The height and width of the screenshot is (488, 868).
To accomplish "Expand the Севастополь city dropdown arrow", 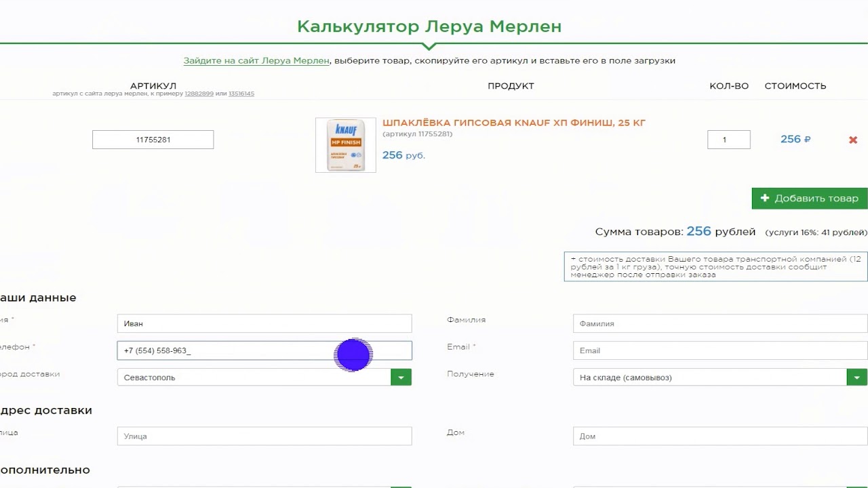I will point(401,377).
